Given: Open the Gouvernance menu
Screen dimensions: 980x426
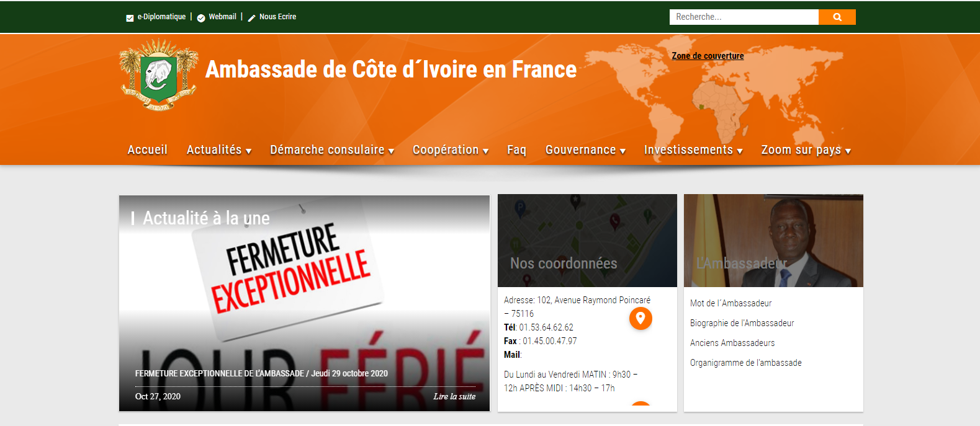Looking at the screenshot, I should [585, 149].
